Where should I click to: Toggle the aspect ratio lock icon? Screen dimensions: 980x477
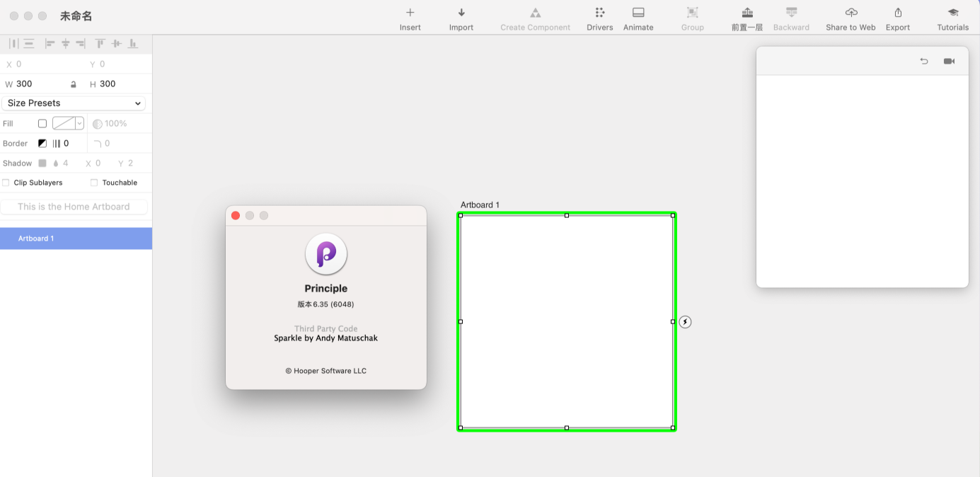pos(74,84)
